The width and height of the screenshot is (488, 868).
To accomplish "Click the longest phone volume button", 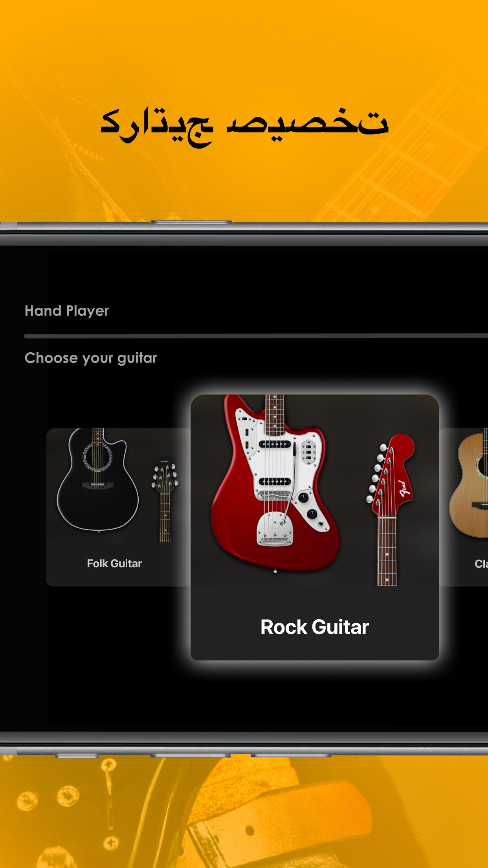I will [291, 756].
